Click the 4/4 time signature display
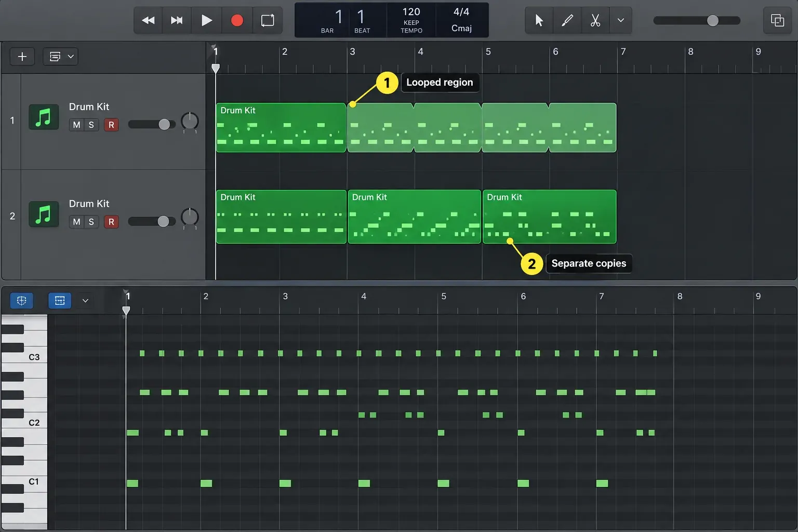798x532 pixels. pos(461,11)
